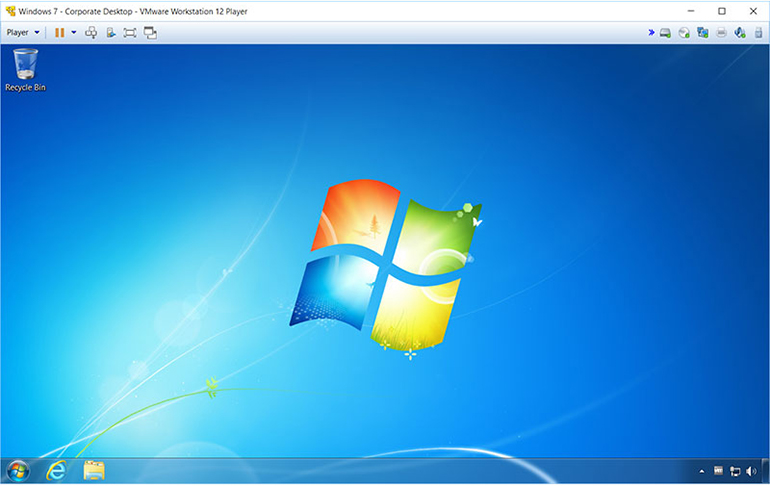
Task: Switch to Unity mode
Action: 150,32
